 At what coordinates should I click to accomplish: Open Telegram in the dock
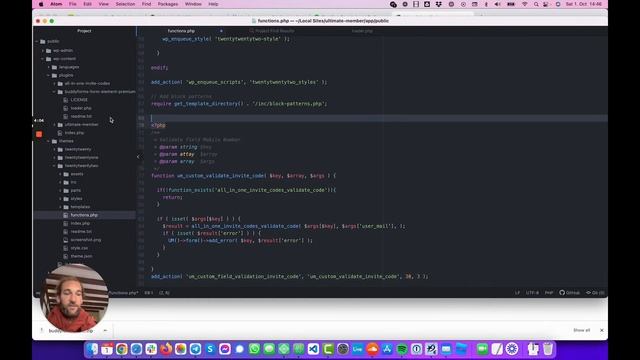coord(196,349)
